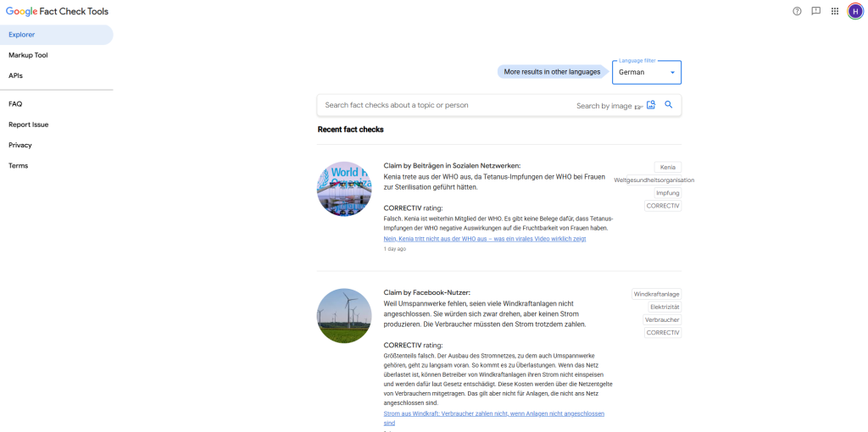Click the Google Fact Check Tools logo
Viewport: 868px width, 432px height.
point(58,12)
